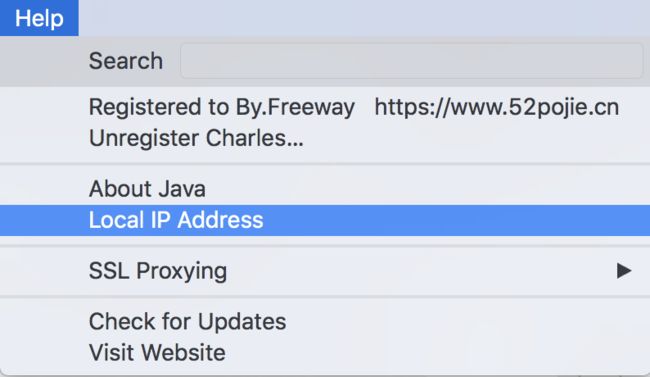
Task: Click inside the Help Search field
Action: click(411, 61)
